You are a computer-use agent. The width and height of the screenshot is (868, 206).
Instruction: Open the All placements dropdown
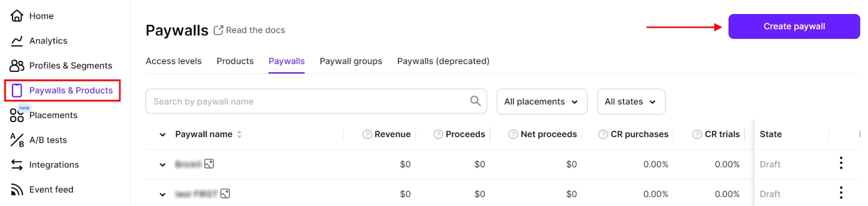coord(542,102)
